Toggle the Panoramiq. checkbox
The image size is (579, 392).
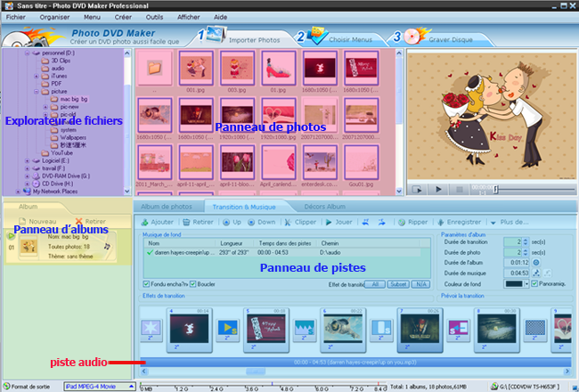(x=534, y=283)
